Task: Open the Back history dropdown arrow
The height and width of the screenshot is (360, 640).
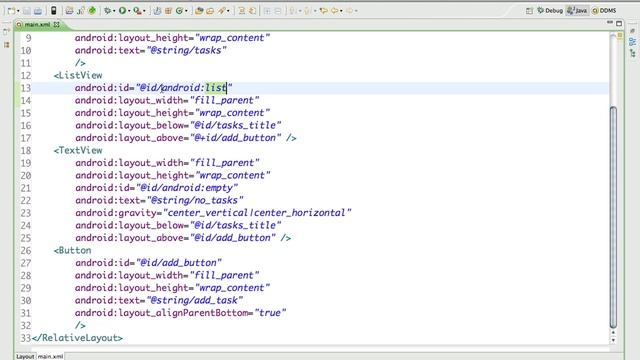Action: tap(341, 11)
